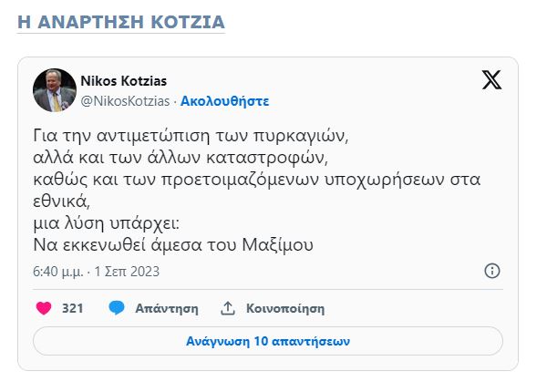Image resolution: width=547 pixels, height=392 pixels.
Task: Click the X logo in the tweet card
Action: click(x=491, y=80)
